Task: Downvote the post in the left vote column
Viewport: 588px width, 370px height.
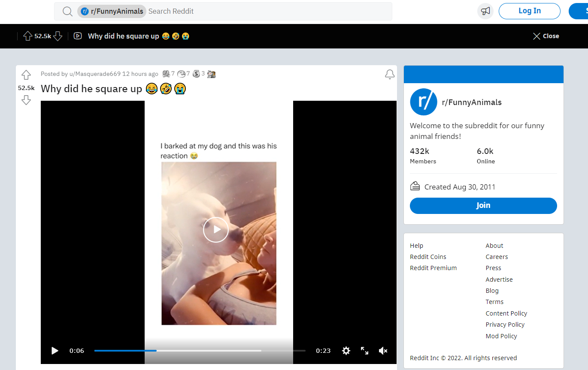Action: pyautogui.click(x=26, y=100)
